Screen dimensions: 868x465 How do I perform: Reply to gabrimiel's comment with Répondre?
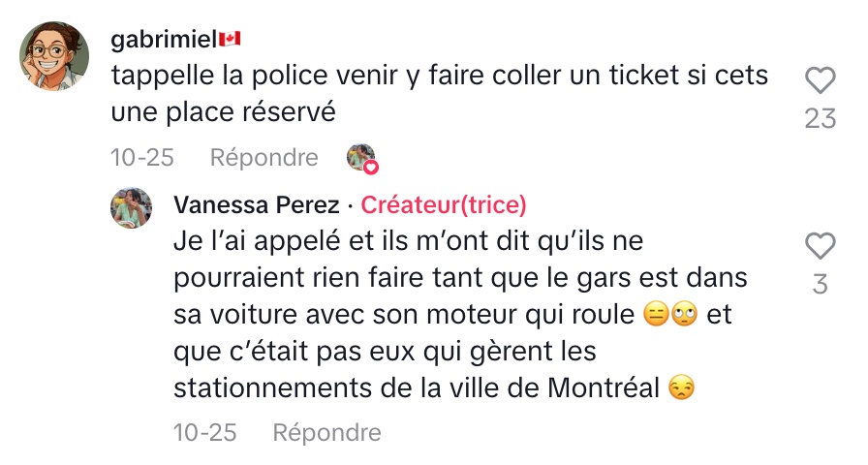click(x=263, y=157)
